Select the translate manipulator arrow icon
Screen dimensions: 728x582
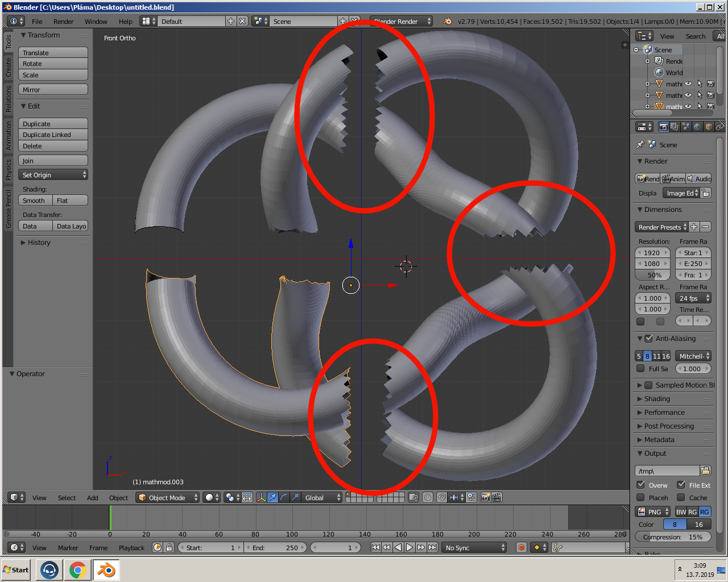pyautogui.click(x=273, y=497)
